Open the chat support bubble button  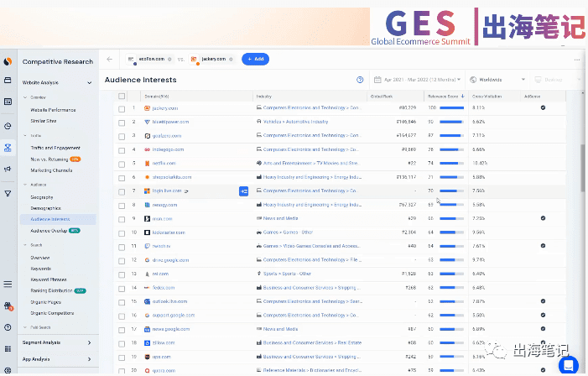click(568, 364)
